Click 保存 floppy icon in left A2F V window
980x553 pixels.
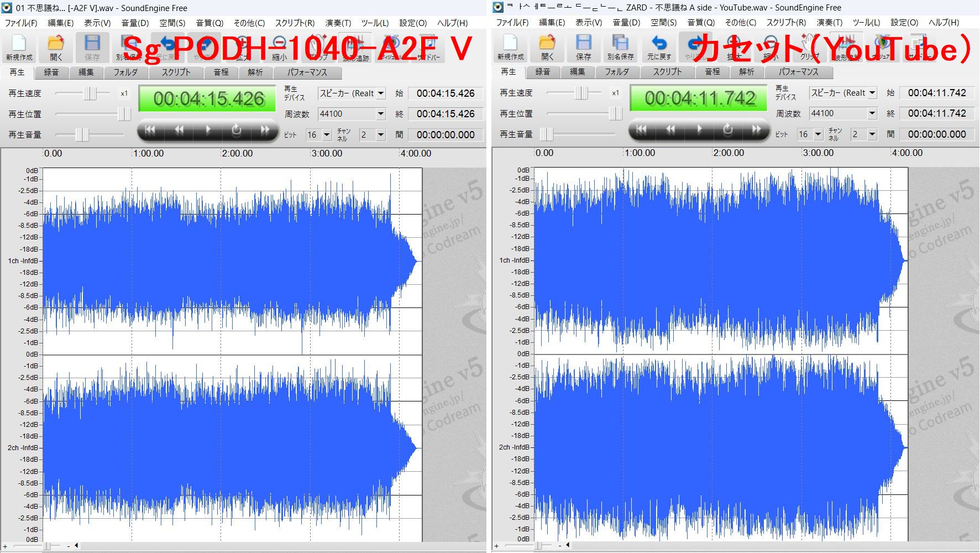(92, 47)
